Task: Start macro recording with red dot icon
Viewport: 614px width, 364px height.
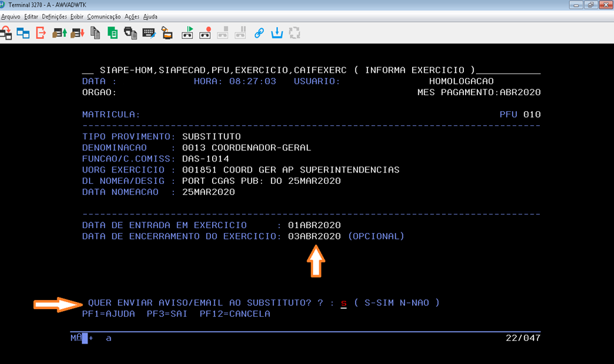Action: point(205,33)
